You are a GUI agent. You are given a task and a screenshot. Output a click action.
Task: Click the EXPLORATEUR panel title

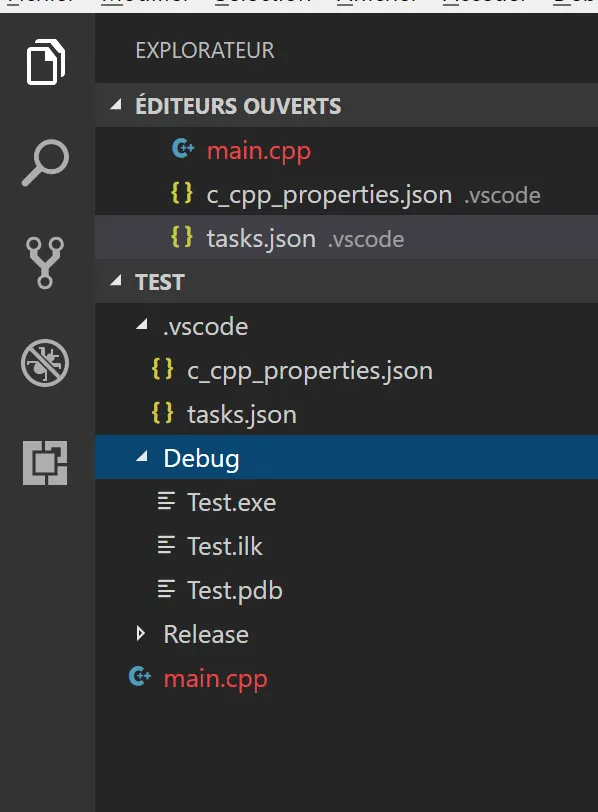(205, 50)
